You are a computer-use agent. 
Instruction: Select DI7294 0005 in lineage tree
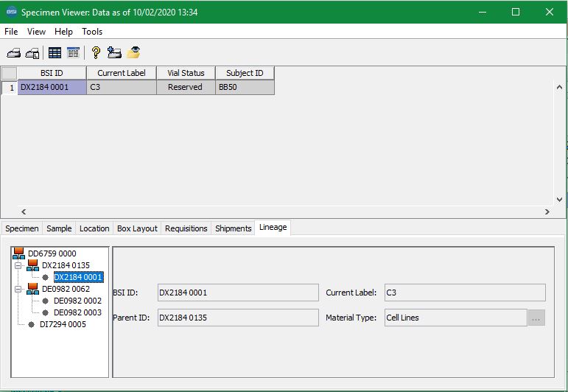(x=63, y=324)
